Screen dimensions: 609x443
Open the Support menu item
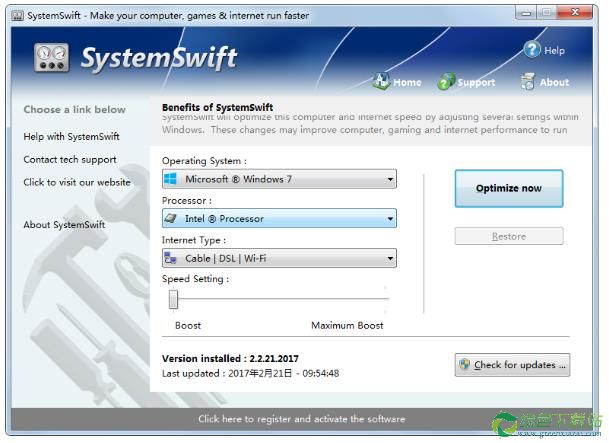[476, 83]
